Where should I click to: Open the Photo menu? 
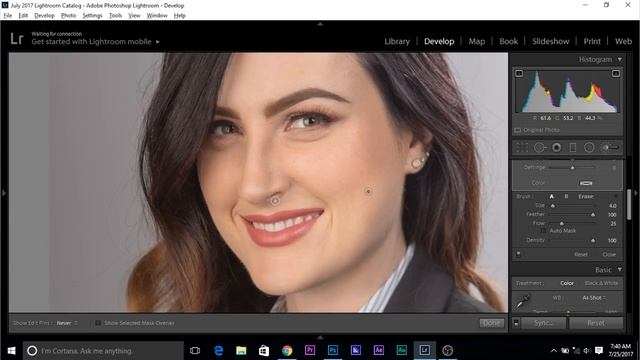click(x=69, y=16)
